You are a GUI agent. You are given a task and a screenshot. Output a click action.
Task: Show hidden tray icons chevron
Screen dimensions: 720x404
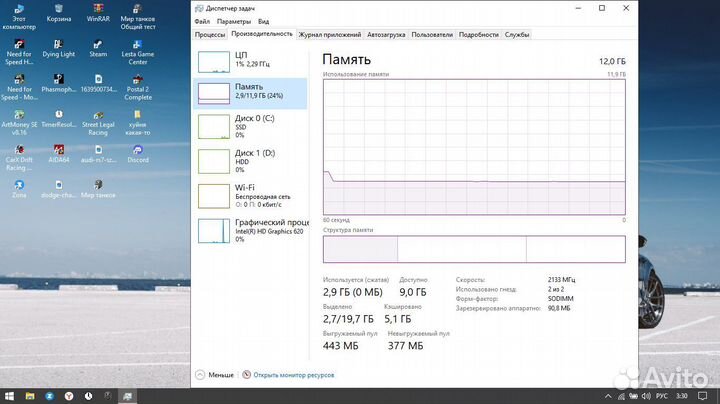(608, 396)
